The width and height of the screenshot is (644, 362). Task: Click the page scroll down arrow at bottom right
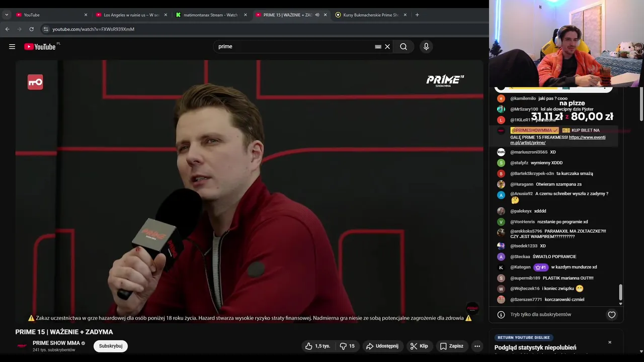tap(641, 351)
